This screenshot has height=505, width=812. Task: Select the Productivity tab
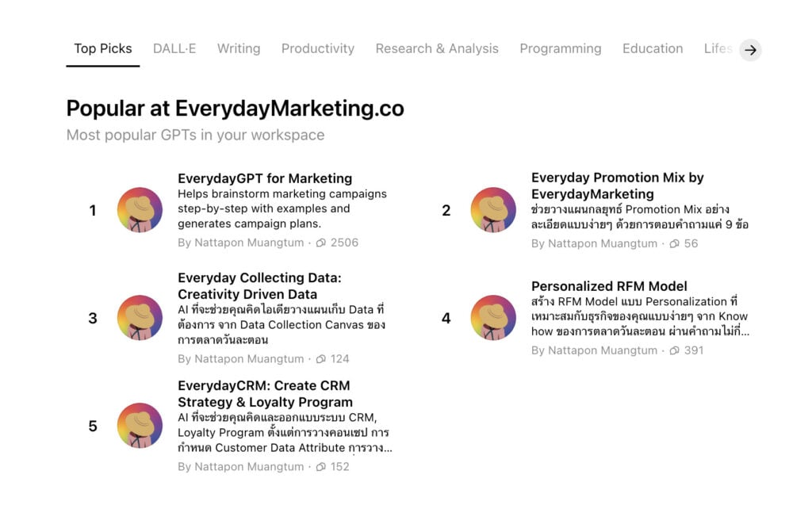pyautogui.click(x=318, y=48)
